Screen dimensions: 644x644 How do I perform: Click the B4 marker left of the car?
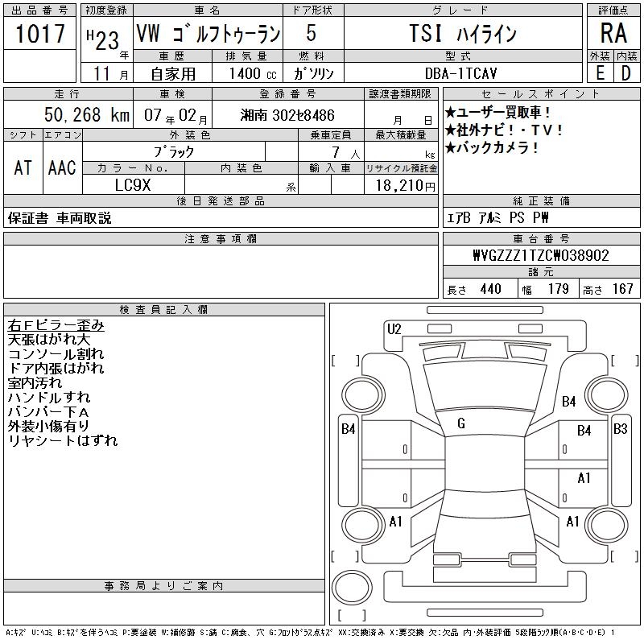(348, 429)
